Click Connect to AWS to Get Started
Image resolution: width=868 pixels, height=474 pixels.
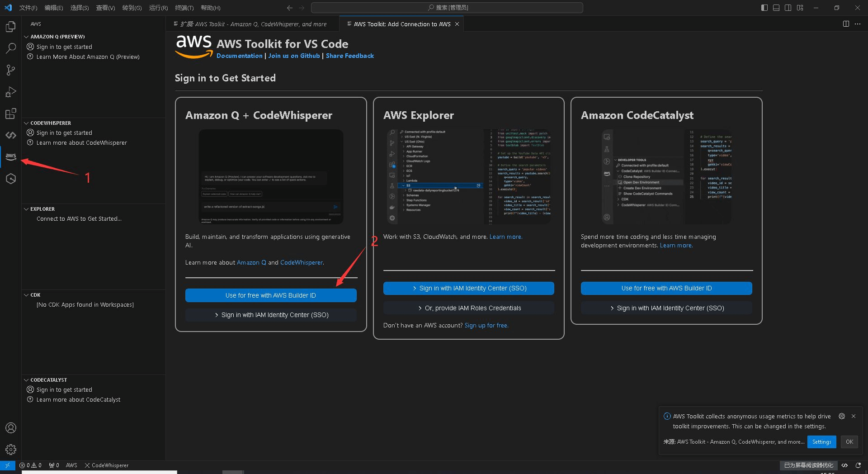pyautogui.click(x=79, y=218)
